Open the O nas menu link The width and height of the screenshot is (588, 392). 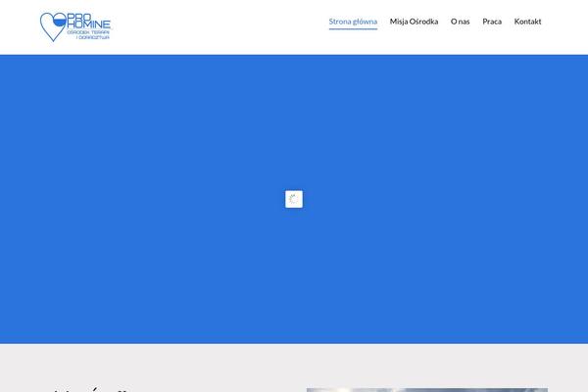pos(461,22)
